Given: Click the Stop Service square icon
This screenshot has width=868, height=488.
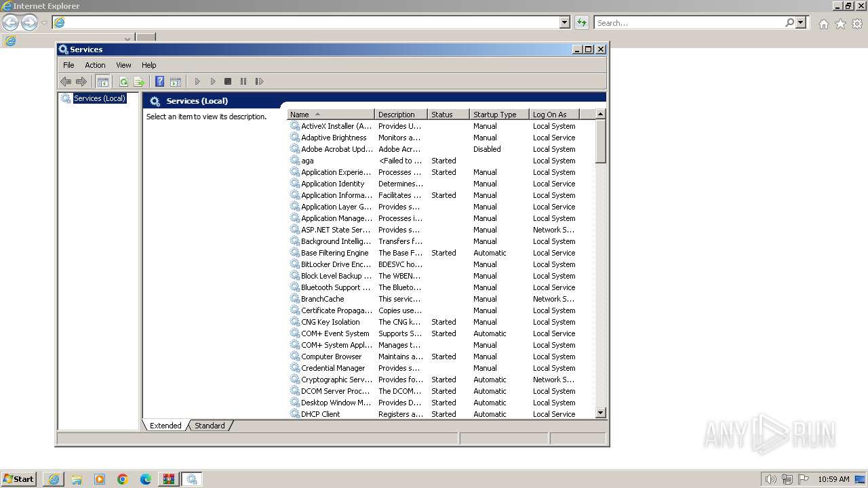Looking at the screenshot, I should coord(228,81).
